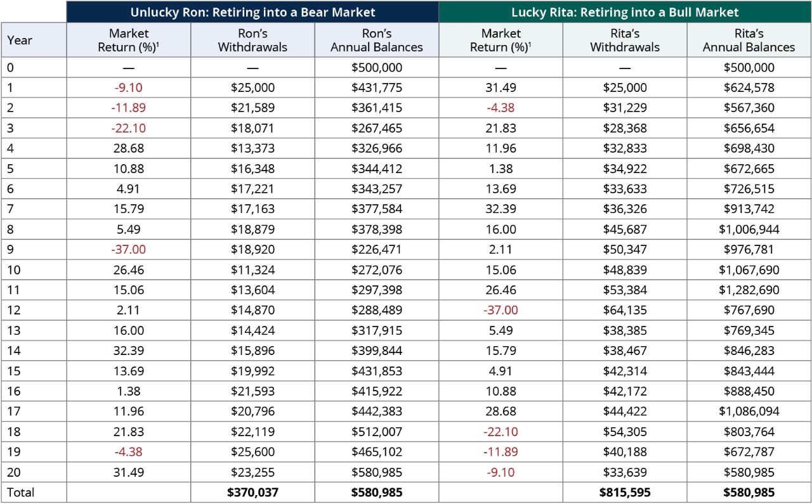Select Ron's year 7 balance $377,584

tap(377, 209)
